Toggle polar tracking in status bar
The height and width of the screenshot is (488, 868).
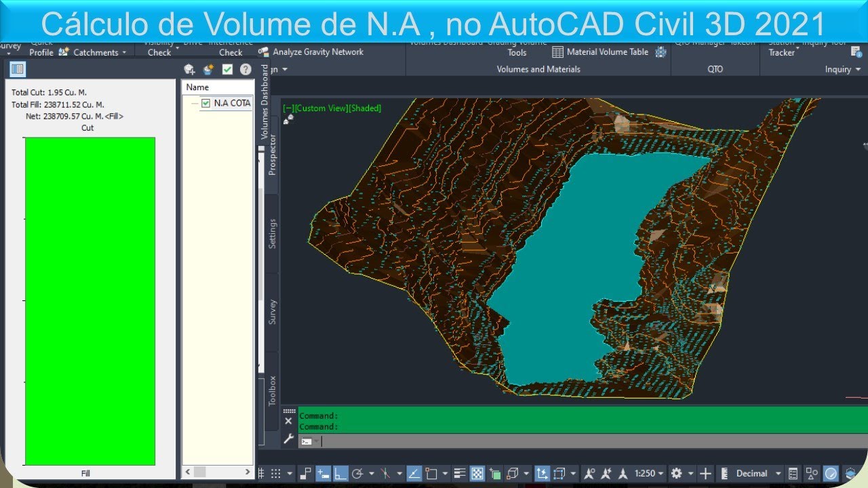click(x=357, y=473)
